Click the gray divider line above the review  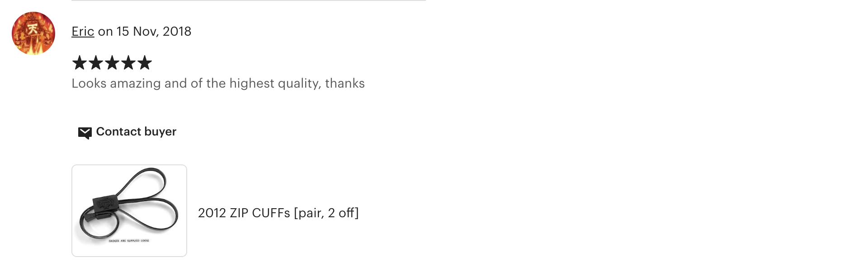click(x=249, y=0)
